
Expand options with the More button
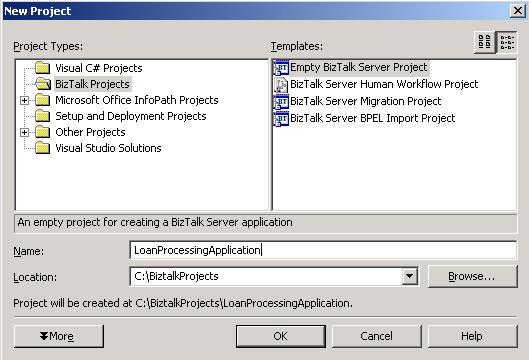pyautogui.click(x=59, y=336)
